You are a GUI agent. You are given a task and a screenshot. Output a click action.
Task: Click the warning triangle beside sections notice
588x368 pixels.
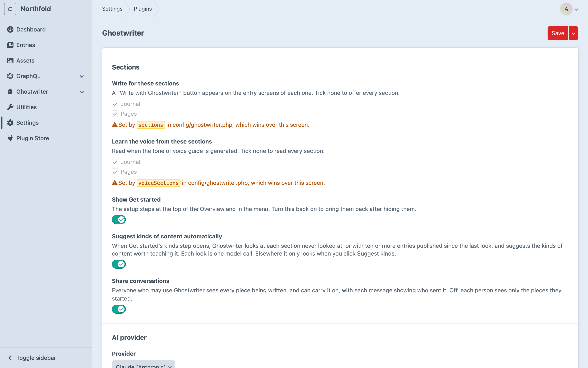(115, 125)
